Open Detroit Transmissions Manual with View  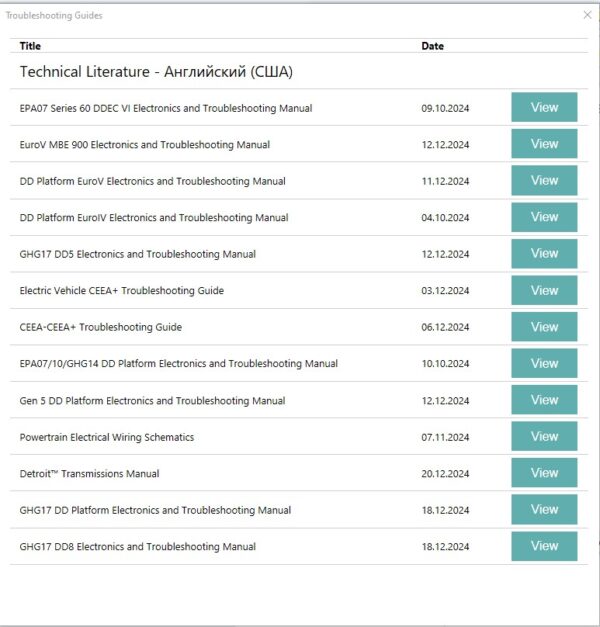click(x=544, y=473)
